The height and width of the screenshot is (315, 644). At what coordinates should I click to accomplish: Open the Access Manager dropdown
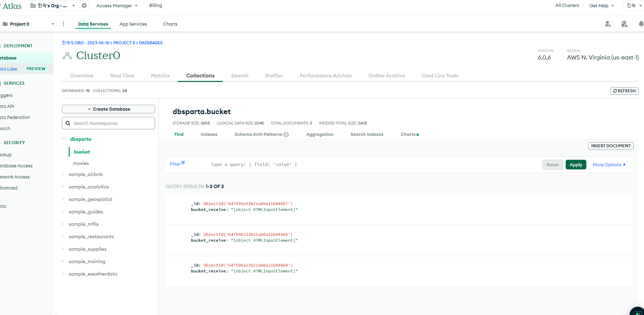[x=117, y=6]
